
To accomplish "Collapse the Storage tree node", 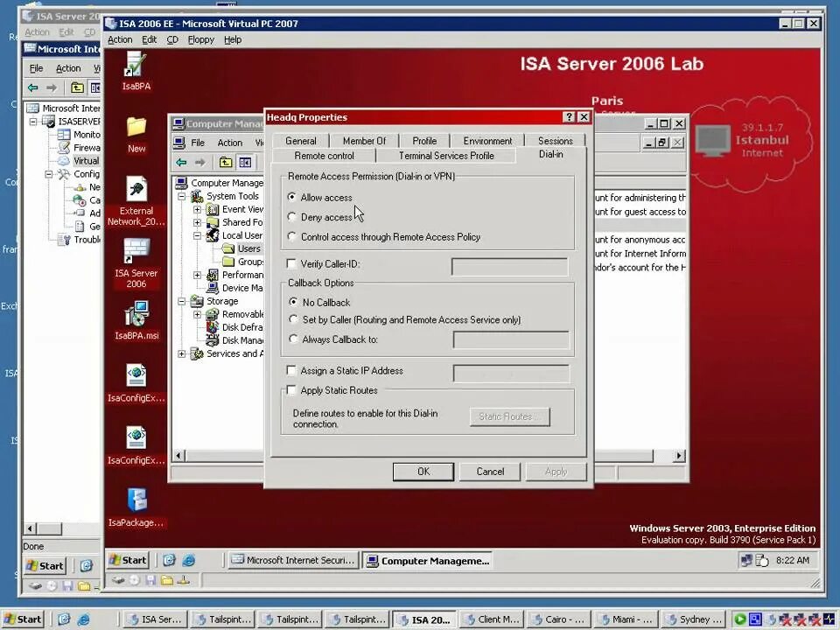I will point(182,301).
